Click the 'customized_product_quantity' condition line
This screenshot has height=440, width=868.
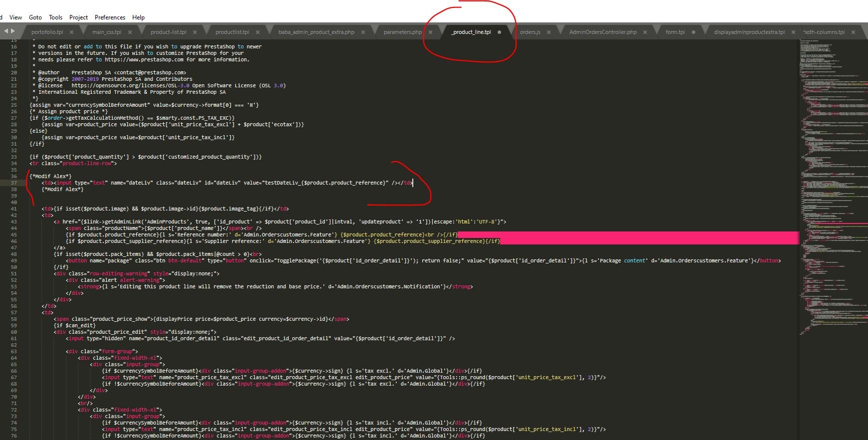click(146, 157)
